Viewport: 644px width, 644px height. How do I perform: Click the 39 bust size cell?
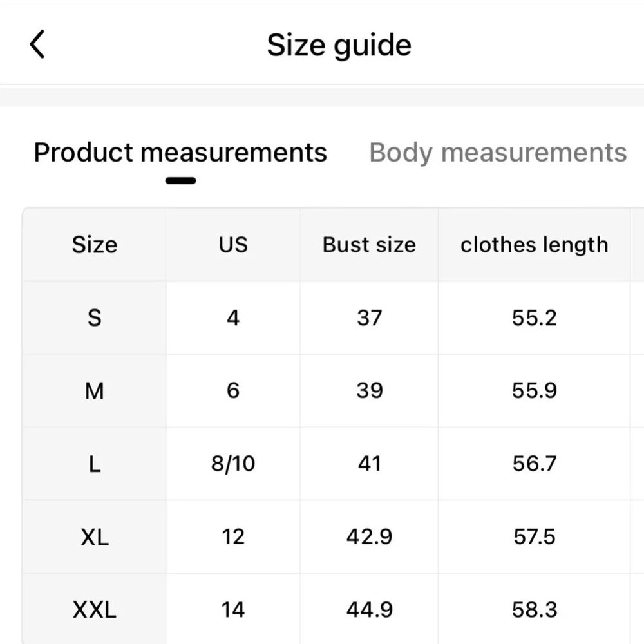click(369, 391)
